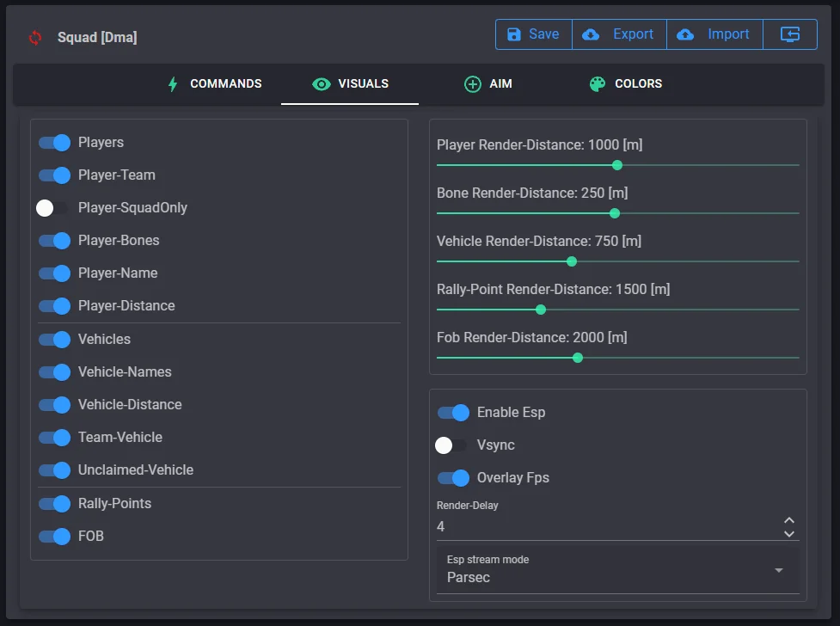Click the screen swap icon button
The image size is (840, 626).
tap(790, 34)
